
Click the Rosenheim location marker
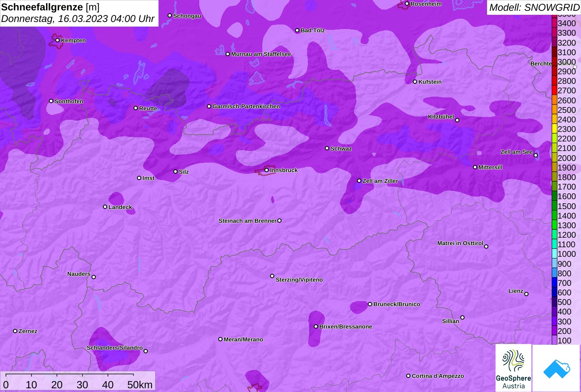pyautogui.click(x=407, y=4)
